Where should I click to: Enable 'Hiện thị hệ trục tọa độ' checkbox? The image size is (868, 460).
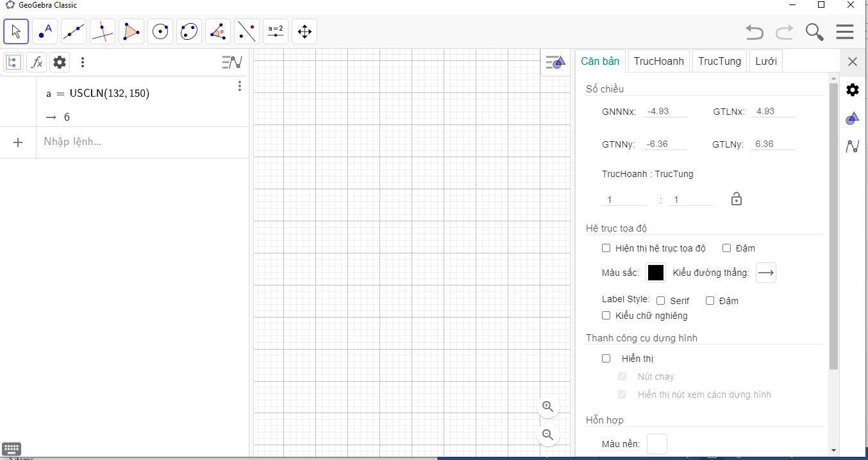tap(606, 248)
